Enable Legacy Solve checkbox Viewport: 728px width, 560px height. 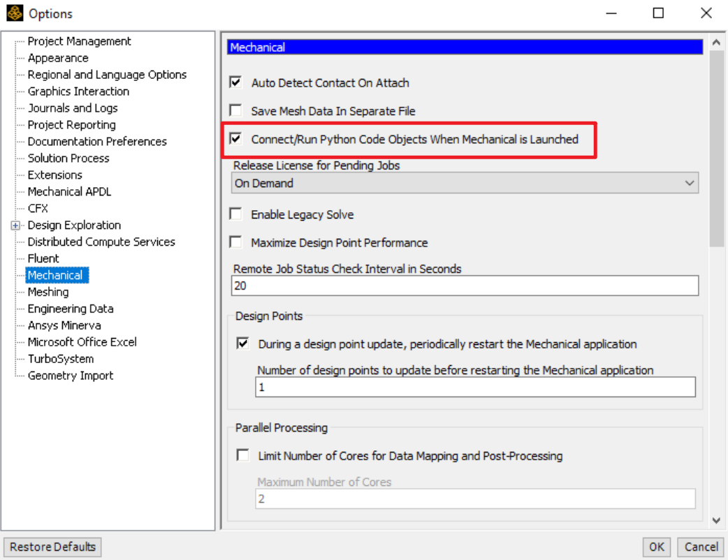[236, 214]
